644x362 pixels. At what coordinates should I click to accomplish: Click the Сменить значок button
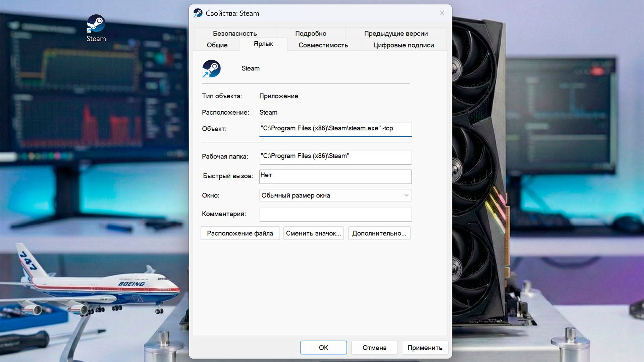coord(313,233)
